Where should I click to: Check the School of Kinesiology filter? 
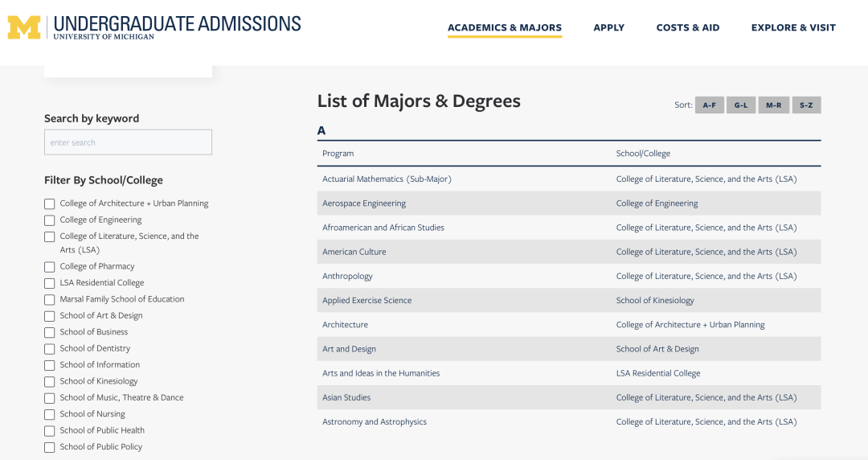(50, 381)
